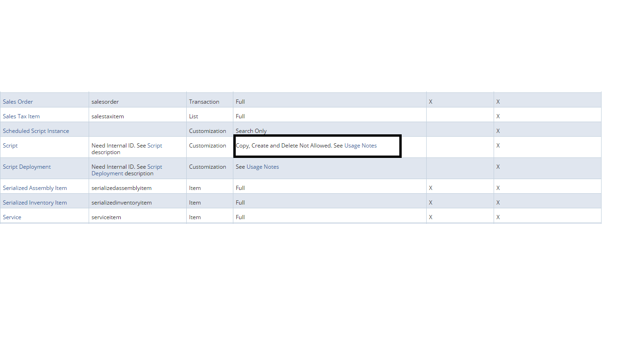
Task: Open the Service record link
Action: click(12, 217)
